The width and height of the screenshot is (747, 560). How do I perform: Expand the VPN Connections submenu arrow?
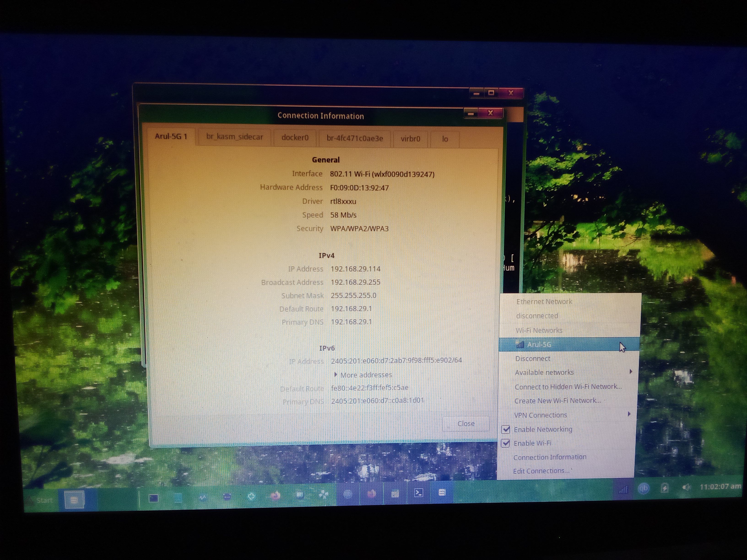coord(629,414)
